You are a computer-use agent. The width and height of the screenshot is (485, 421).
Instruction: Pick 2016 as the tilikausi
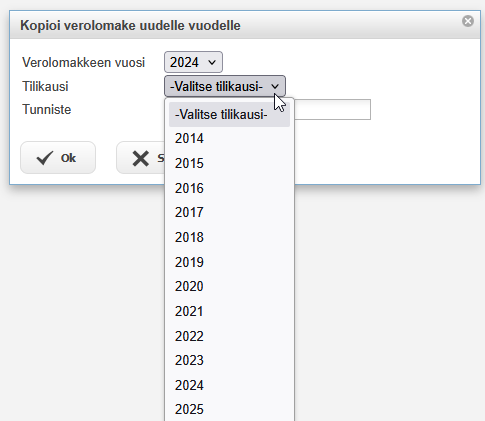(x=229, y=188)
